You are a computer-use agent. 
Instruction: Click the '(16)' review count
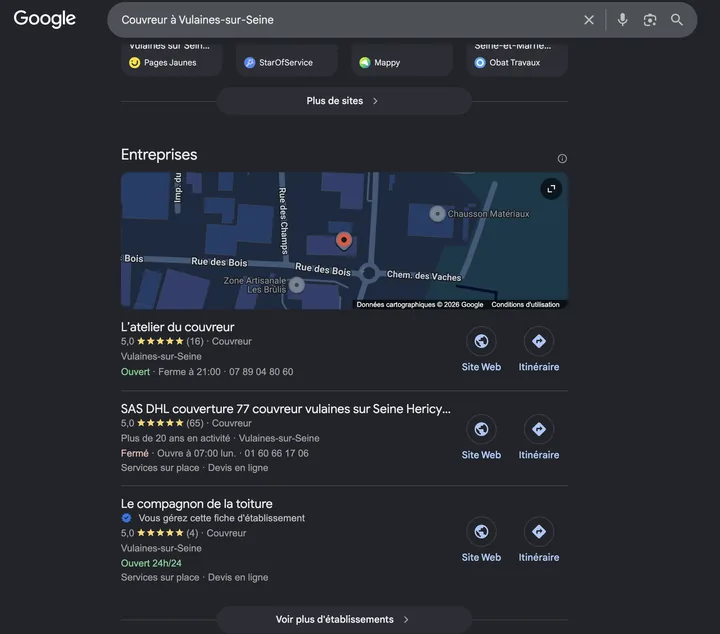pyautogui.click(x=195, y=342)
